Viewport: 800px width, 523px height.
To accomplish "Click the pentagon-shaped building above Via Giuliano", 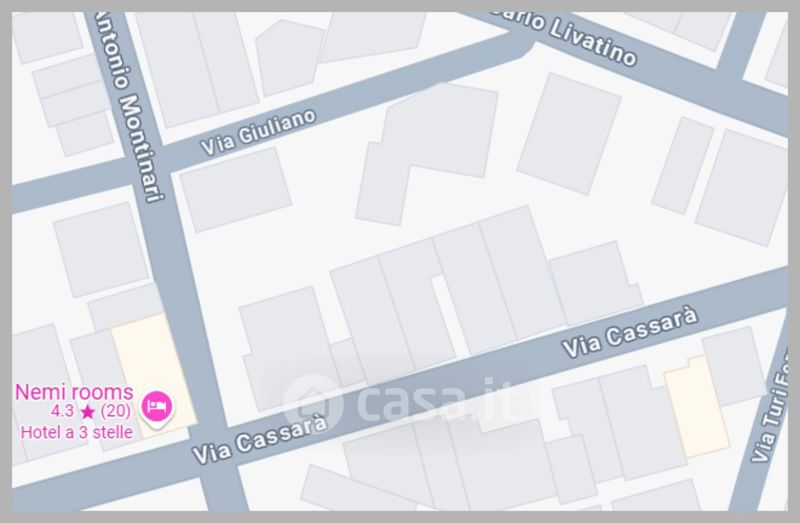I will coord(289,58).
